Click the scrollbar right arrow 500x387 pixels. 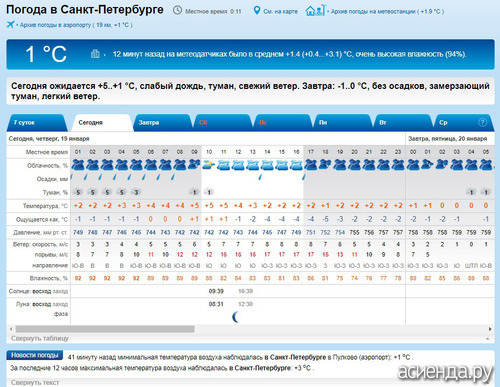point(490,329)
